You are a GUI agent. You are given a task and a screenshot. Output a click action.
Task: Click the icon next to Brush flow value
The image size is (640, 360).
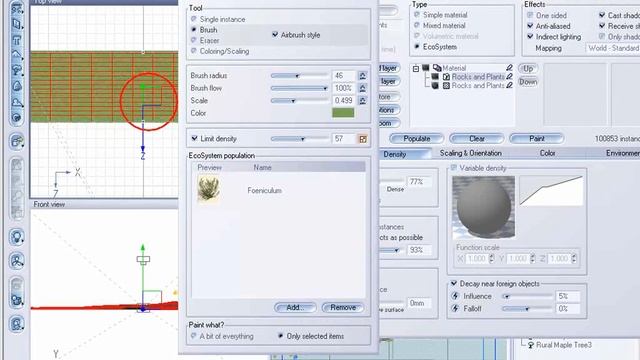point(362,88)
